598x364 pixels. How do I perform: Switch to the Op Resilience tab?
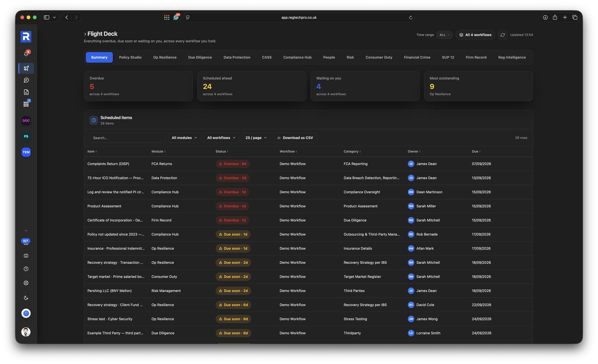(165, 57)
